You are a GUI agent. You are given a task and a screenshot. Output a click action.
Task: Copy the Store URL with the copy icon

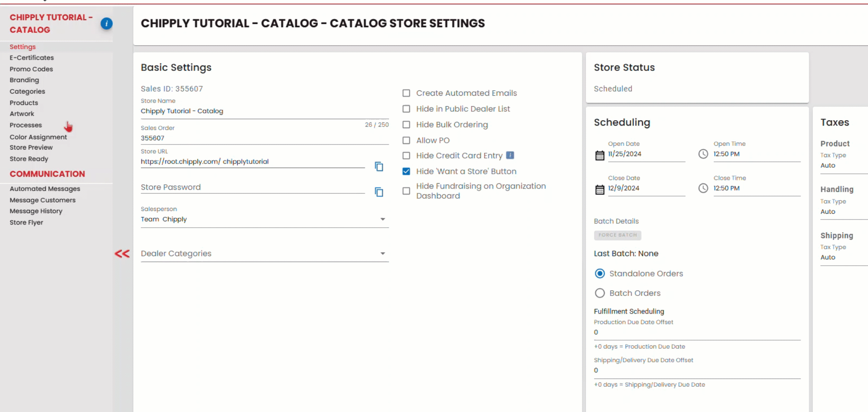379,167
